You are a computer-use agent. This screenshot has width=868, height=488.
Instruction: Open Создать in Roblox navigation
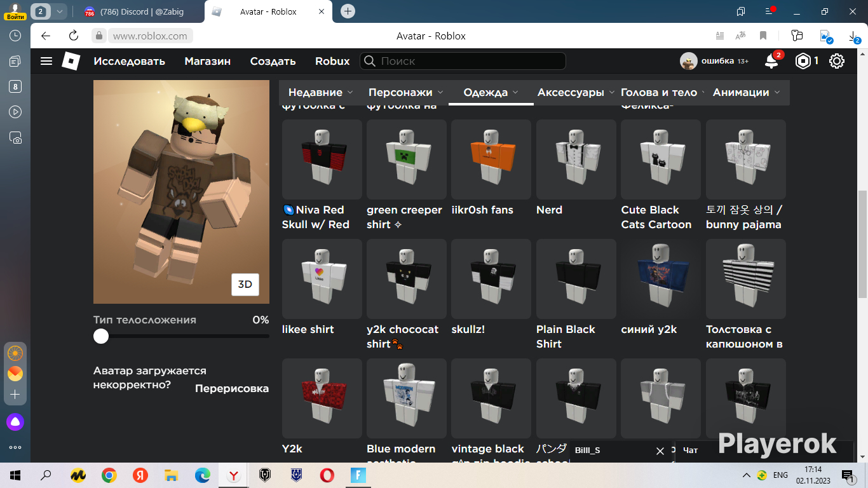coord(273,61)
